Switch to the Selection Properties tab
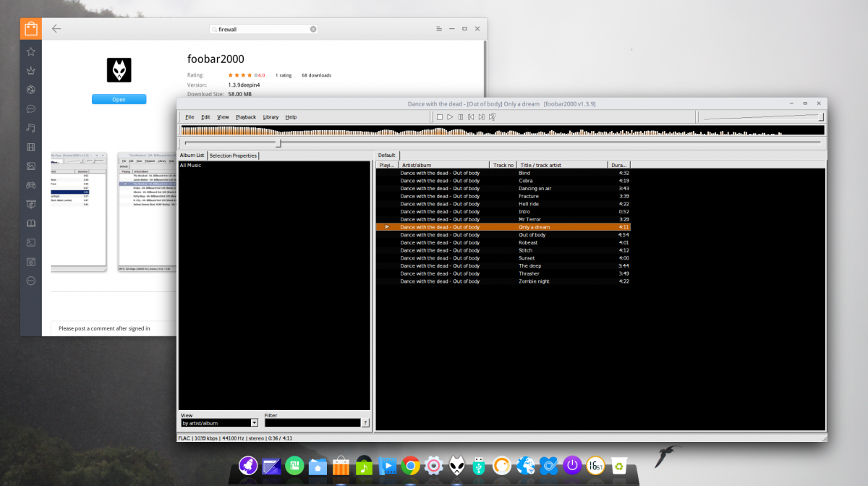Viewport: 868px width, 486px height. 233,155
